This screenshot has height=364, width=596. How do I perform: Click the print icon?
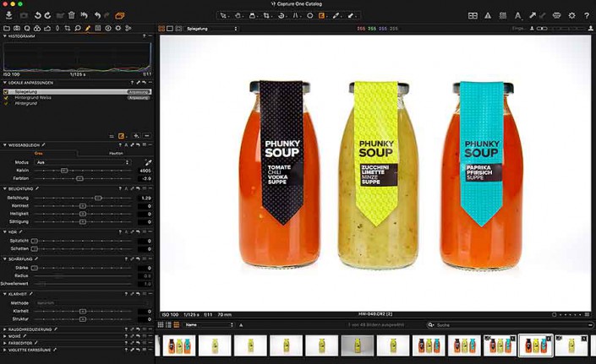(x=556, y=15)
